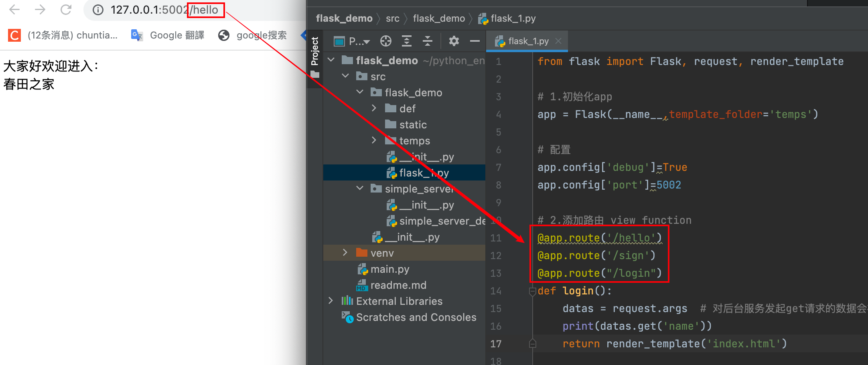Image resolution: width=868 pixels, height=365 pixels.
Task: Select the flask_1.py editor tab
Action: (x=527, y=41)
